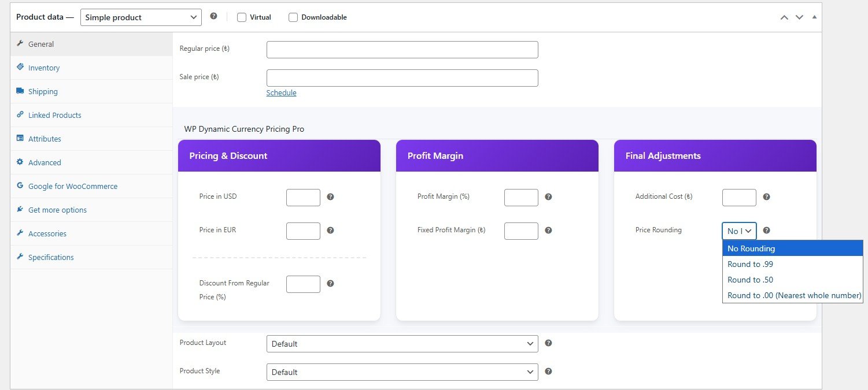868x390 pixels.
Task: Open the Product Style dropdown
Action: tap(402, 372)
